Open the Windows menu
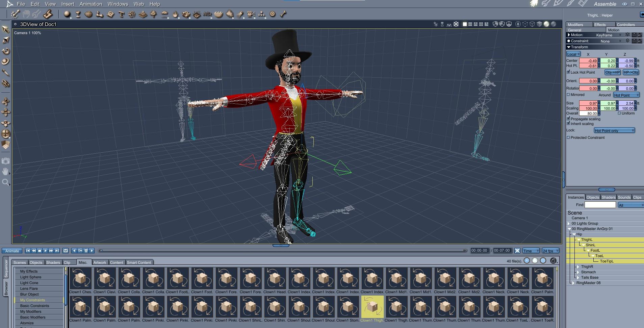644x328 pixels. pos(118,4)
